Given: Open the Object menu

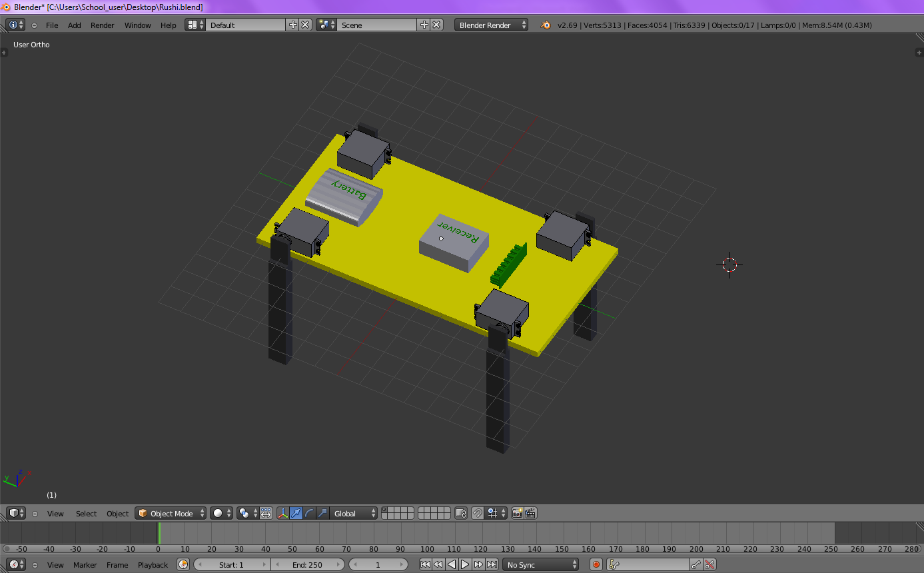Looking at the screenshot, I should pyautogui.click(x=117, y=514).
